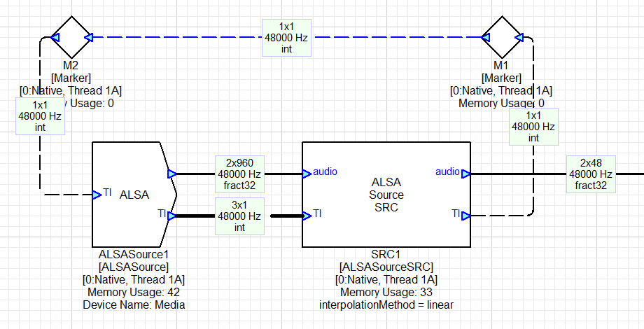This screenshot has height=329, width=644.
Task: Click SRC block's TI input pin
Action: (x=307, y=216)
